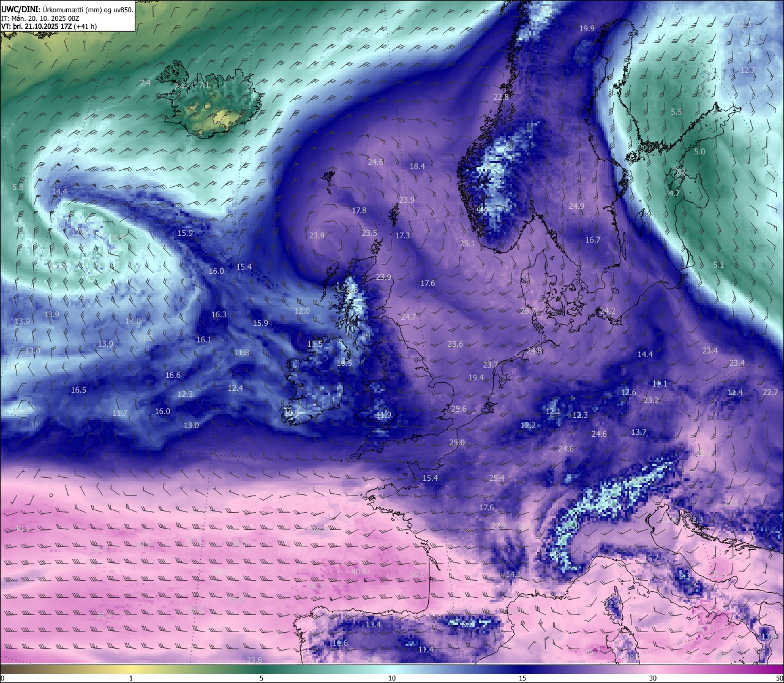Click the 10 label on the colour scale
Viewport: 784px width, 683px height.
(x=392, y=678)
